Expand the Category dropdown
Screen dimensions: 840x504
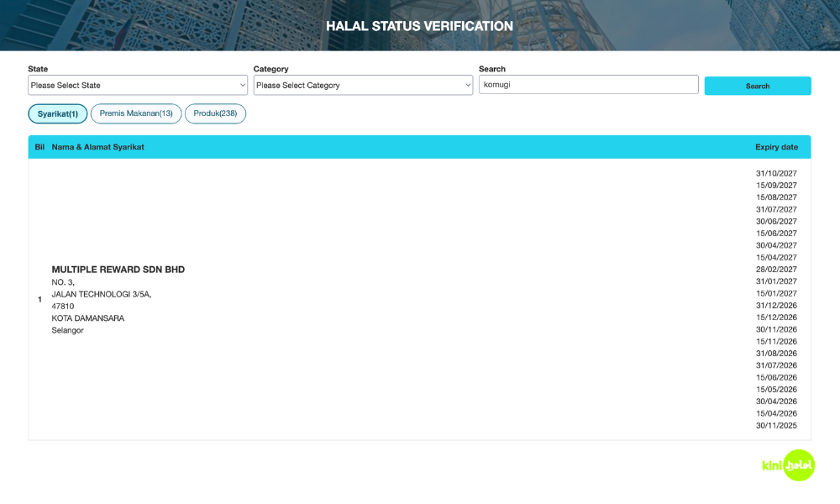(363, 85)
